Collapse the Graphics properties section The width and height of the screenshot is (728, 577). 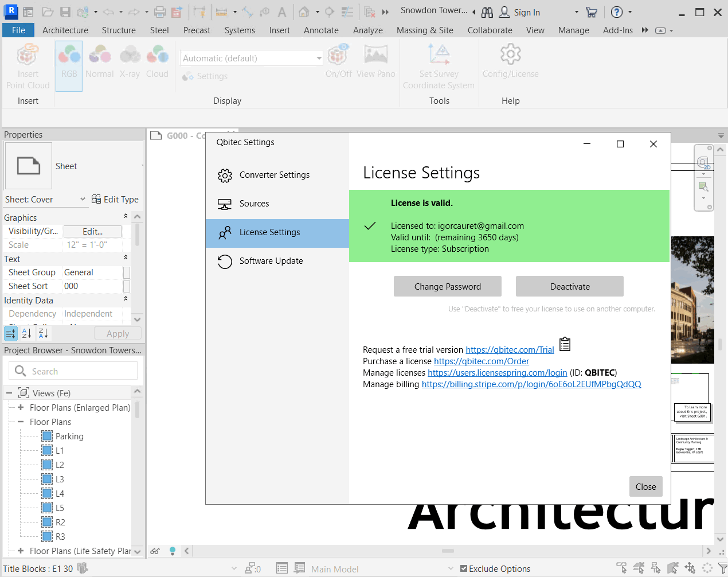126,216
